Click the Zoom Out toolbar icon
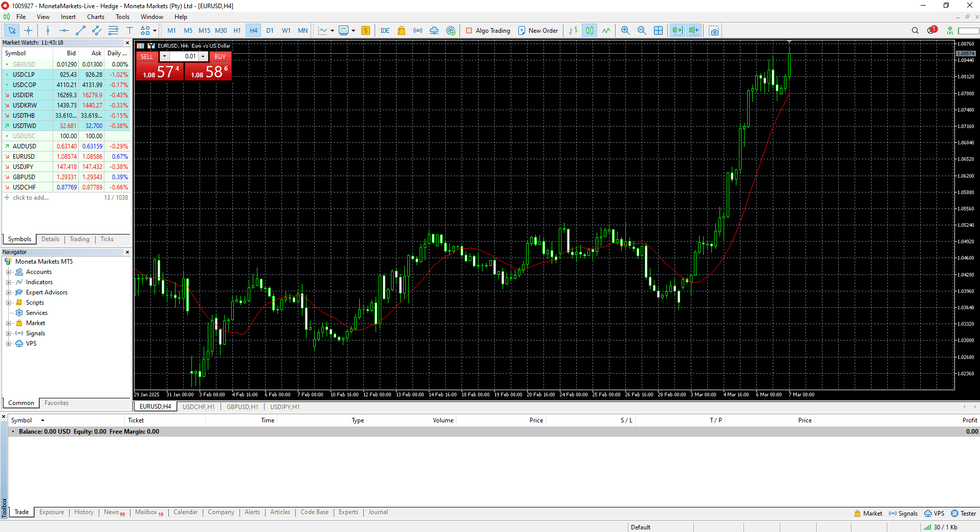 642,30
